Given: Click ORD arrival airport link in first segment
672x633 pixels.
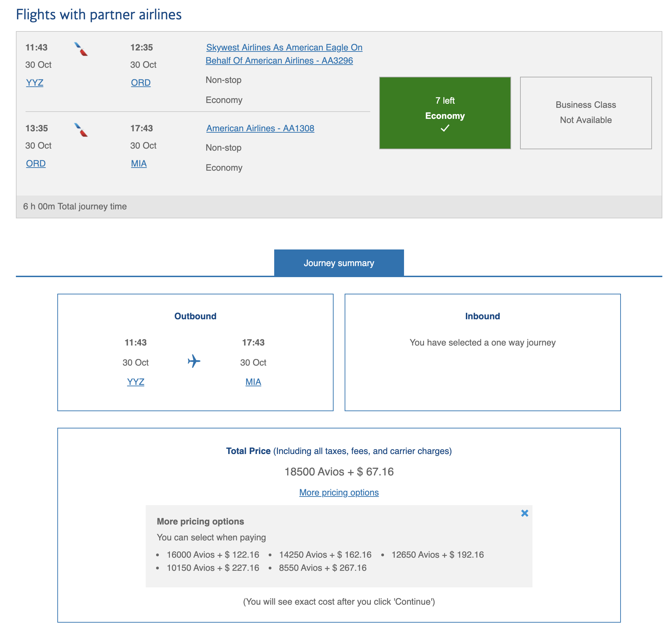Looking at the screenshot, I should pyautogui.click(x=141, y=83).
